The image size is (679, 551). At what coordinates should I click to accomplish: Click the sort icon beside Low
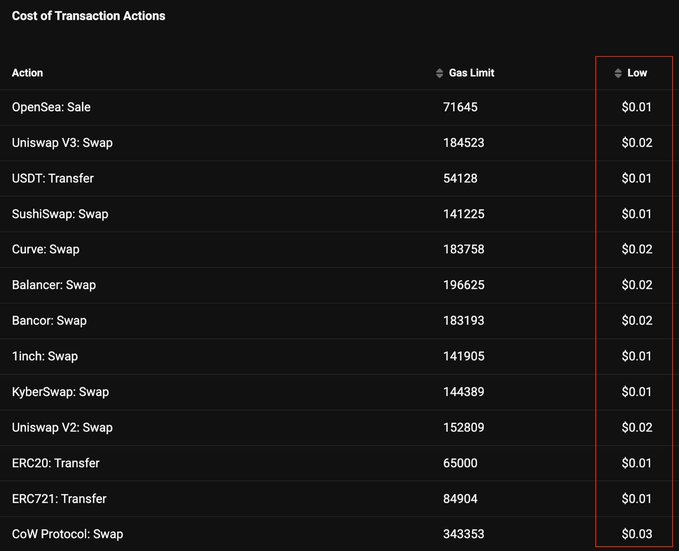[618, 73]
